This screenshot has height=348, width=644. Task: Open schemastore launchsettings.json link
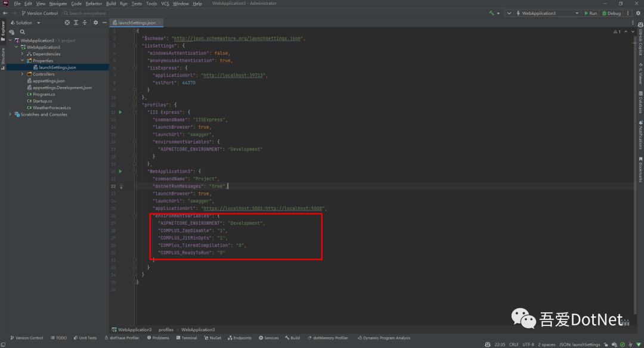pyautogui.click(x=237, y=38)
